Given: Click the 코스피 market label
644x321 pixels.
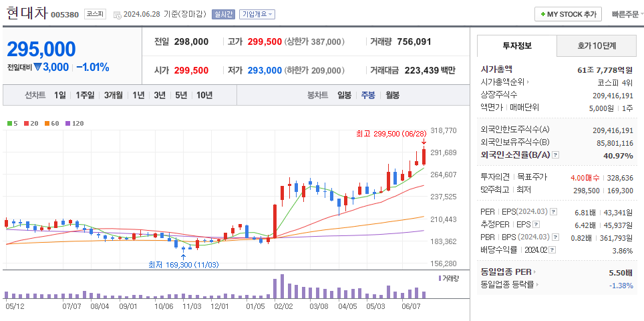Looking at the screenshot, I should click(x=95, y=14).
